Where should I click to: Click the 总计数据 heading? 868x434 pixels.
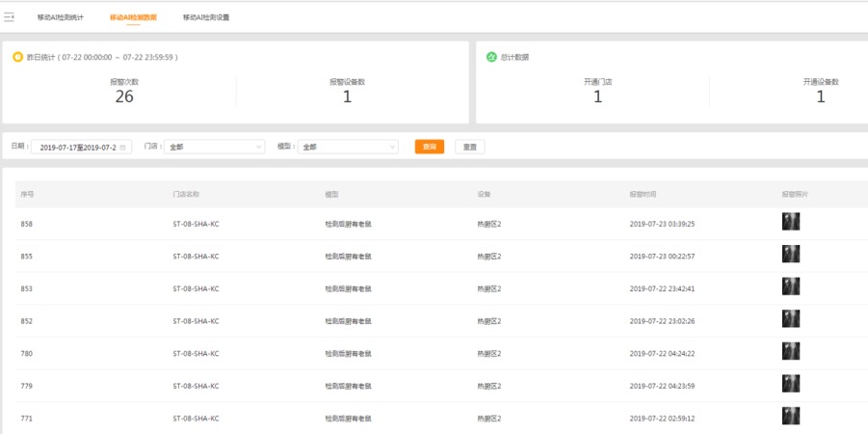[x=514, y=57]
